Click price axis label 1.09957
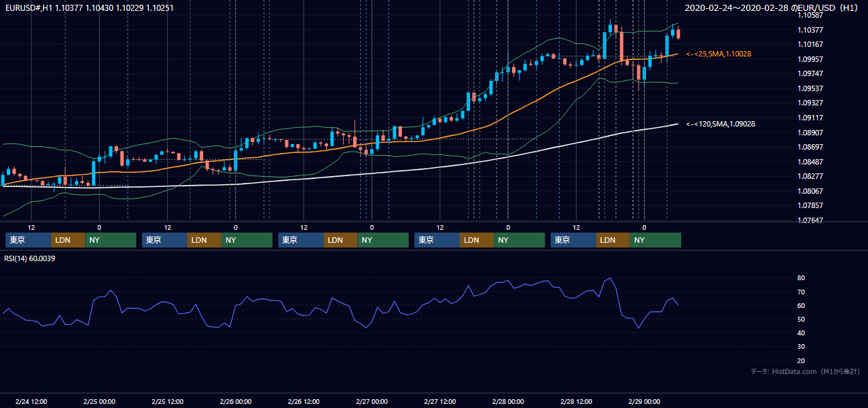Screen dimensions: 868x408 coord(810,59)
